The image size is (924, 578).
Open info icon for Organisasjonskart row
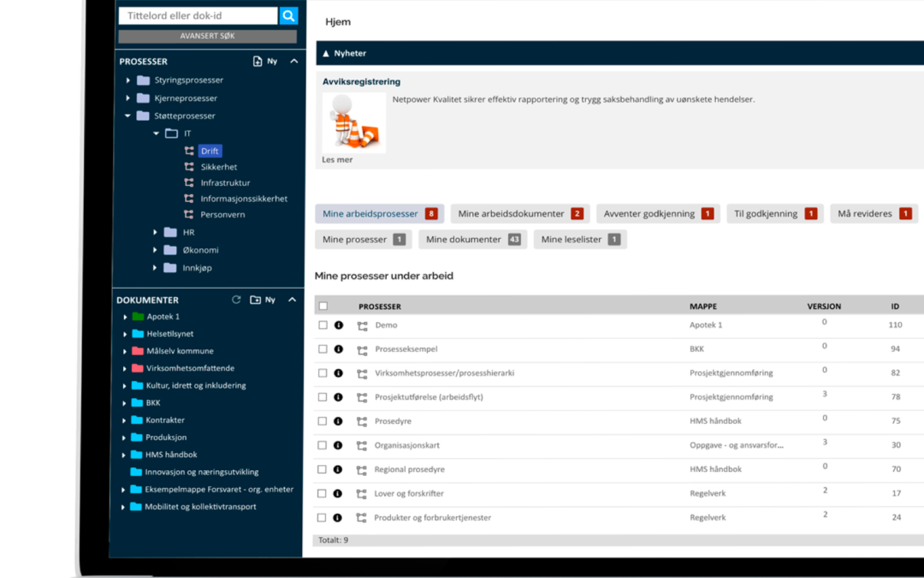(338, 445)
